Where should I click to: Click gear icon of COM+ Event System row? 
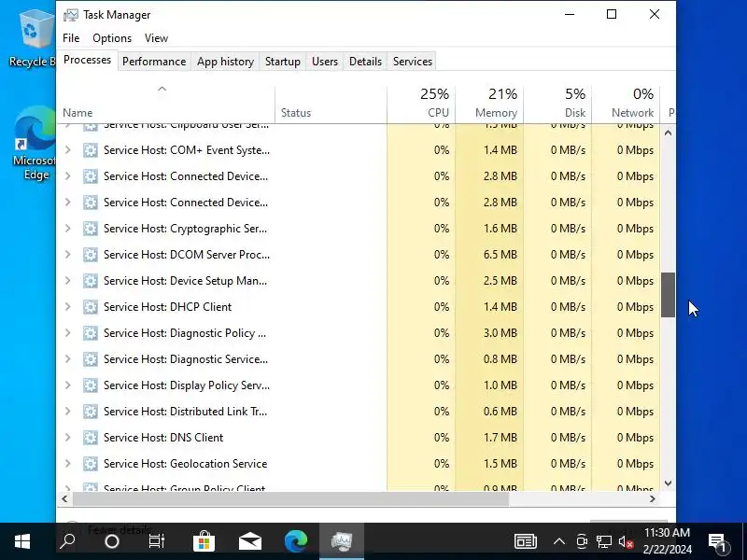pos(90,150)
